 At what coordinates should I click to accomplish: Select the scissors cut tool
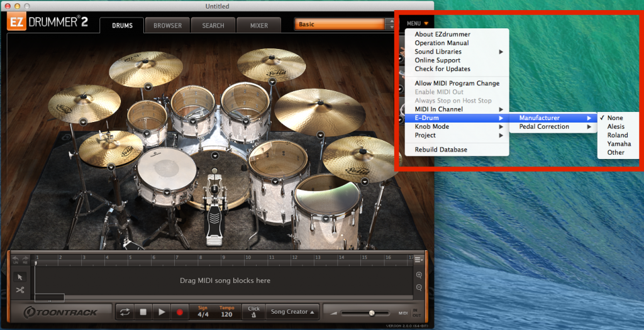19,290
